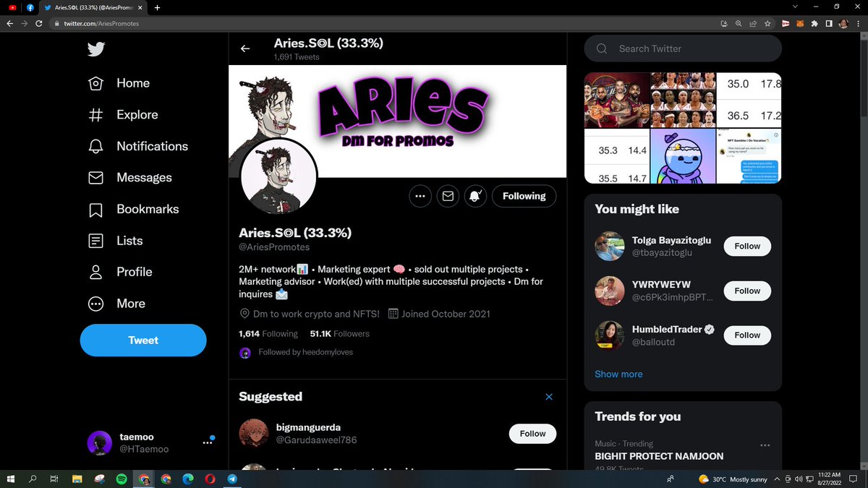Switch to the Facebook pinned tab
868x488 pixels.
(x=32, y=7)
